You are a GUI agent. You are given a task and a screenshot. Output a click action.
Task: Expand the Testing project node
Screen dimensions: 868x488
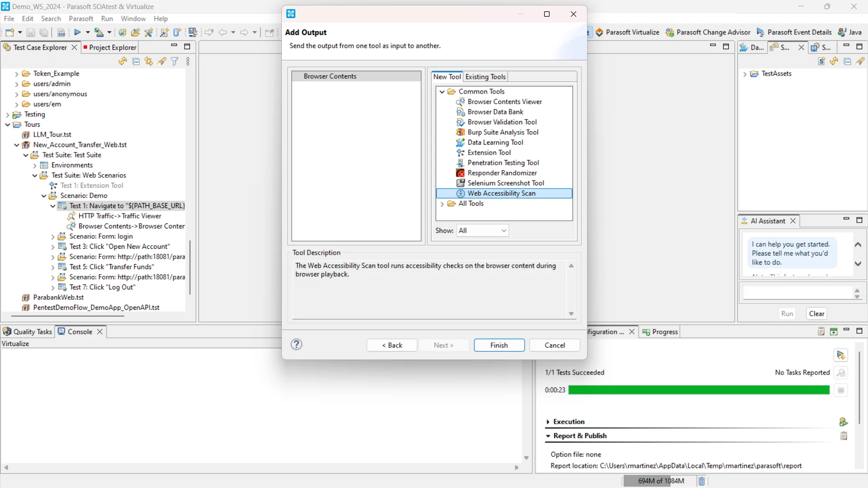8,115
